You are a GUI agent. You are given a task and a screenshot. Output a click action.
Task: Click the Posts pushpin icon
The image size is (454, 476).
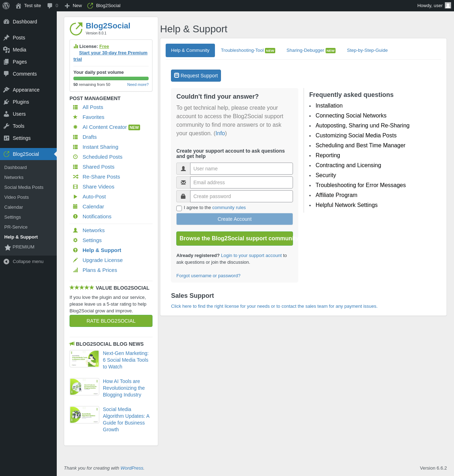6,38
